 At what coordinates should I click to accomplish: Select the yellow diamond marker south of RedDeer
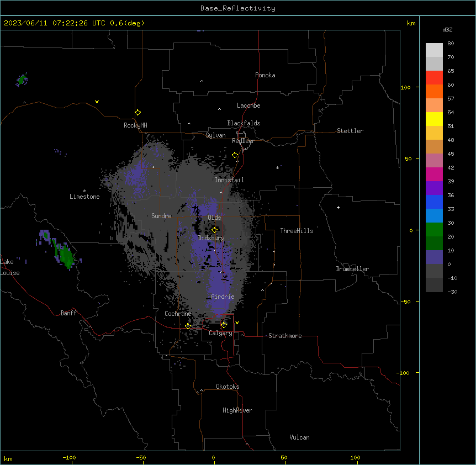235,155
